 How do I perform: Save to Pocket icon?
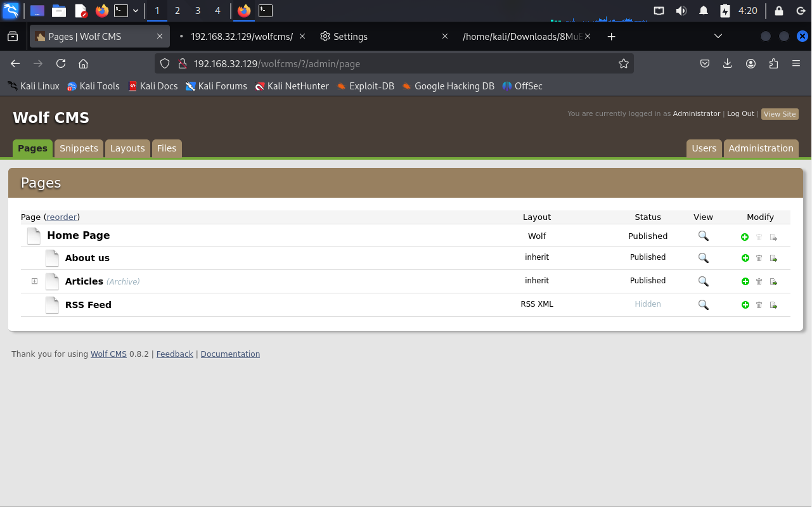705,63
